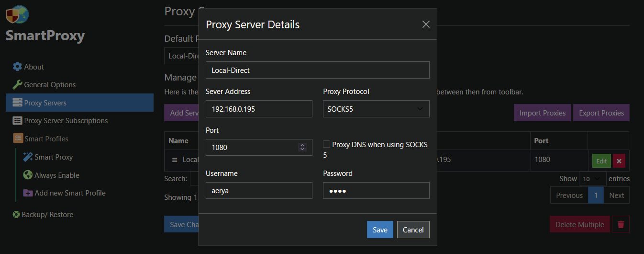Click the General Options wrench icon
Viewport: 644px width, 254px height.
coord(17,85)
